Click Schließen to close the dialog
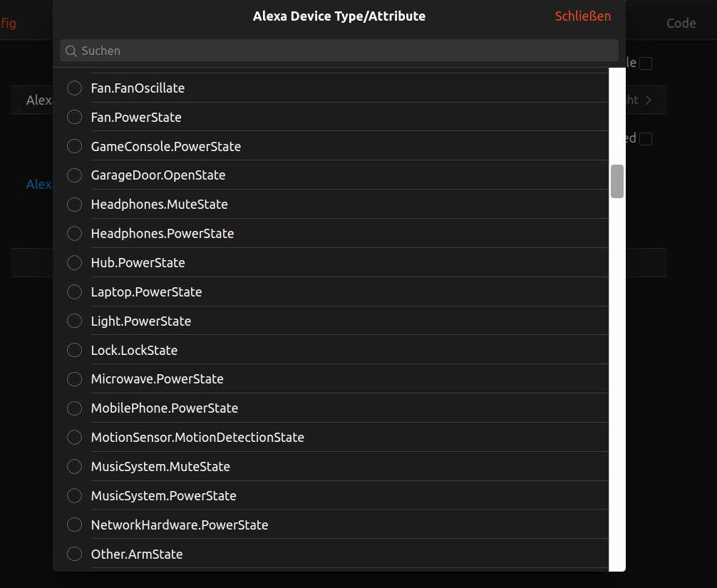 point(582,16)
